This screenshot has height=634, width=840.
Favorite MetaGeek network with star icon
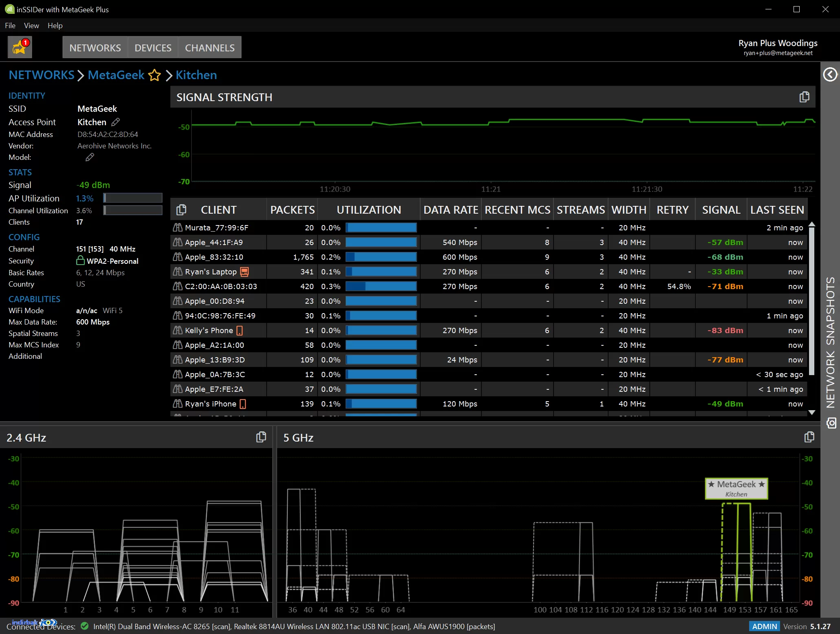point(154,75)
